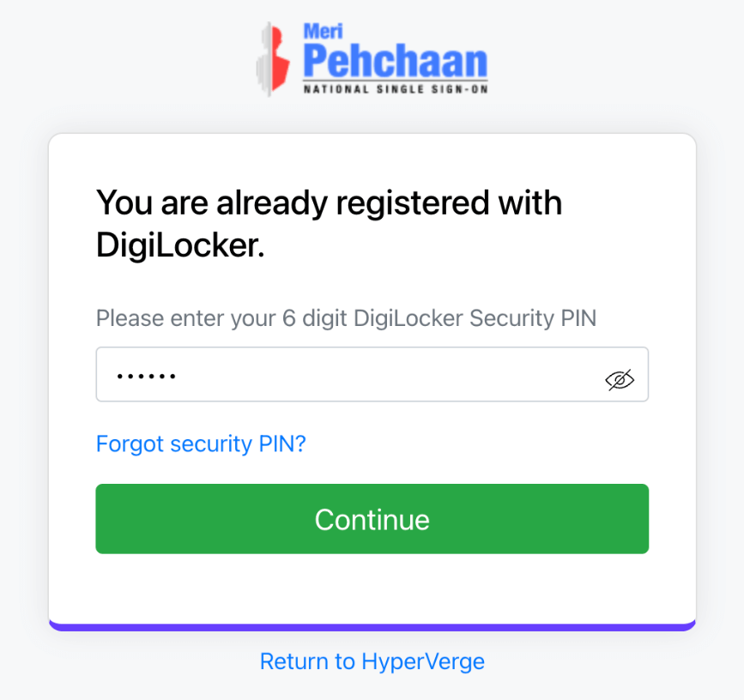Click the "Please enter your 6 digit" label
The width and height of the screenshot is (744, 700).
[185, 318]
